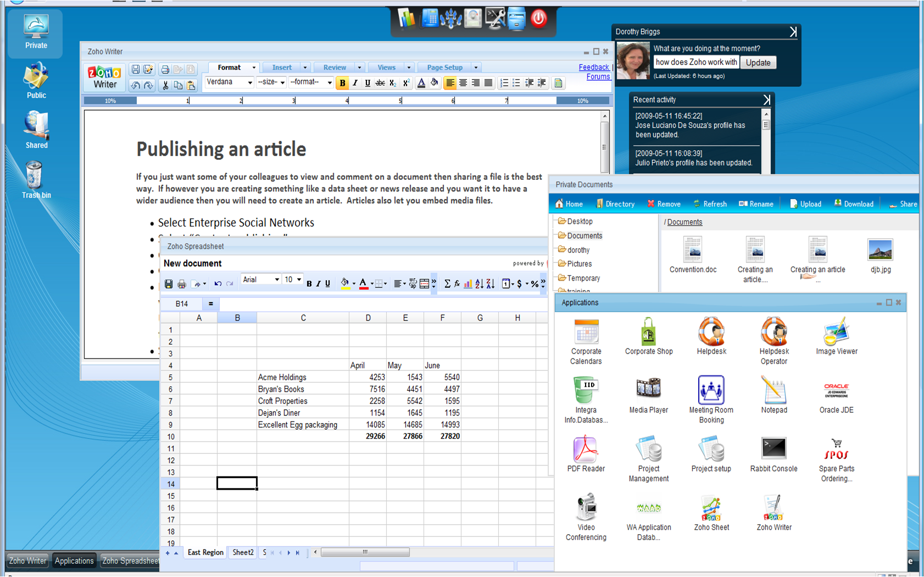The width and height of the screenshot is (924, 577).
Task: Click Upload in Private Documents toolbar
Action: tap(805, 204)
